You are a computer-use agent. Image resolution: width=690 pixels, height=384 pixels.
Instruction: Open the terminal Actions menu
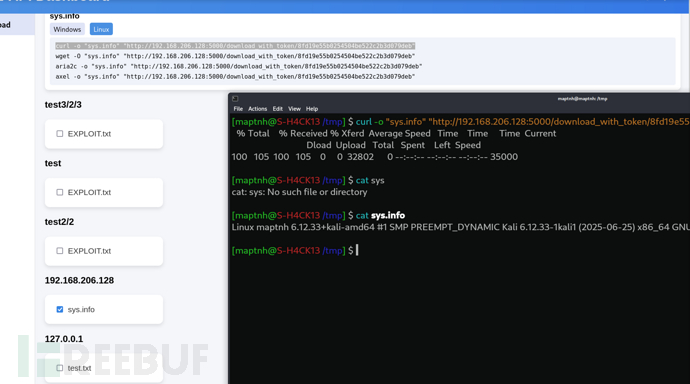coord(257,109)
